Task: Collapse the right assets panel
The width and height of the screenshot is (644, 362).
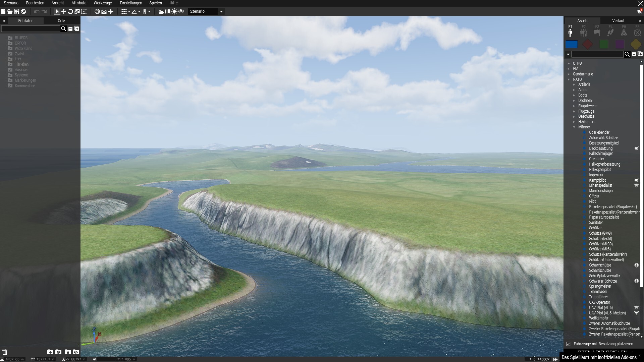Action: (640, 21)
